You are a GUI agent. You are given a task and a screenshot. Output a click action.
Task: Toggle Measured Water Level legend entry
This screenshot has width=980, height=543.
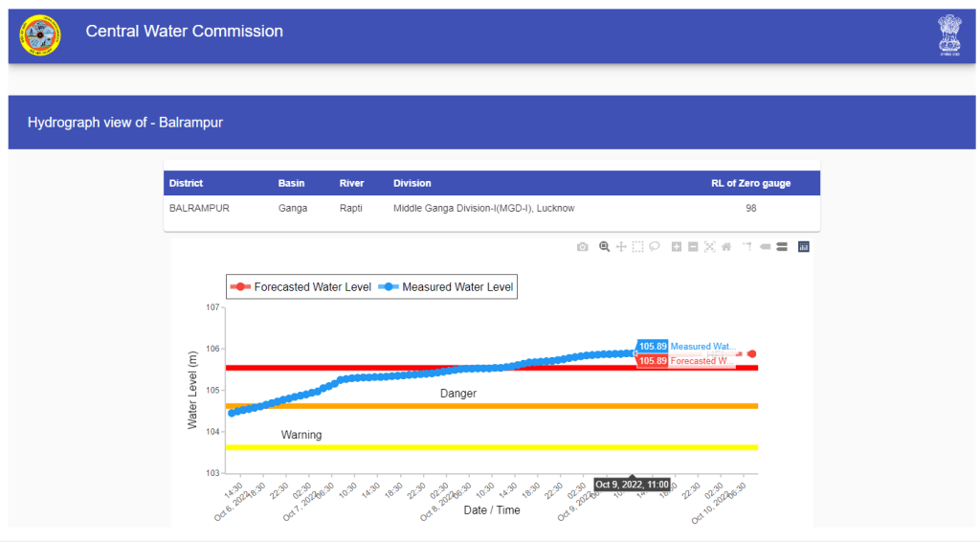tap(447, 287)
